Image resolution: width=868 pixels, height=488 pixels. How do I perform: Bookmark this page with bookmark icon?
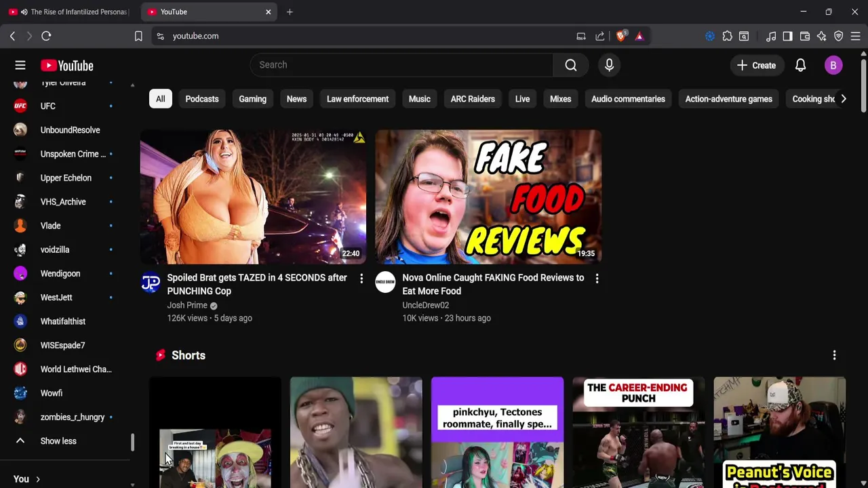[x=138, y=36]
